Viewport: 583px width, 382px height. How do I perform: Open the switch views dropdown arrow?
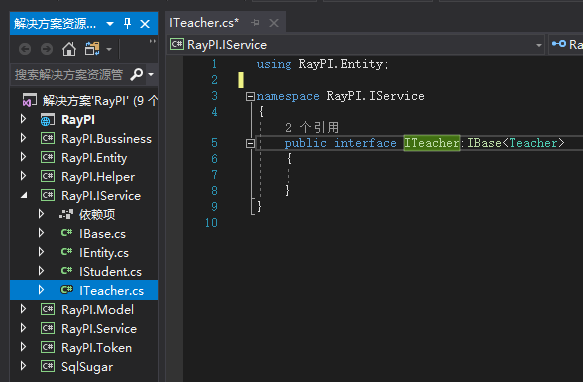[x=109, y=49]
